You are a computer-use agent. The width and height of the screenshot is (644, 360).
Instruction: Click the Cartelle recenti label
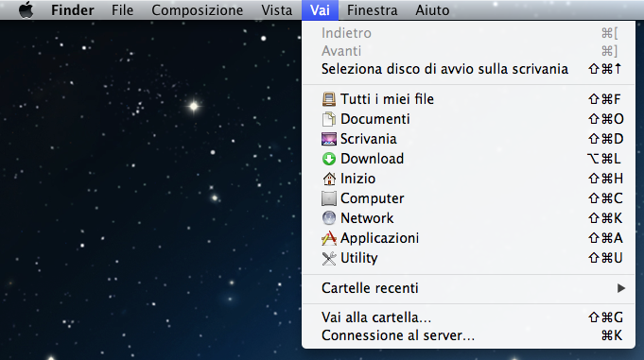(x=370, y=288)
